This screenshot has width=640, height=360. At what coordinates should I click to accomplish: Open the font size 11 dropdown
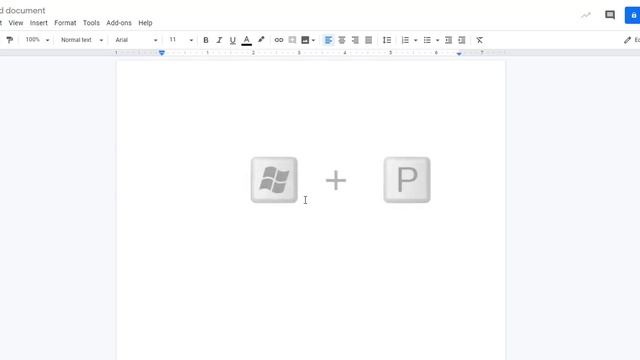tap(181, 40)
